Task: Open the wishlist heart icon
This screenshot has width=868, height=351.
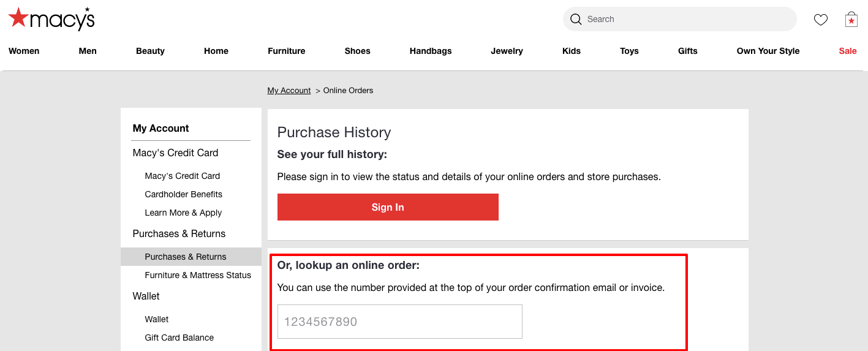Action: pos(821,20)
